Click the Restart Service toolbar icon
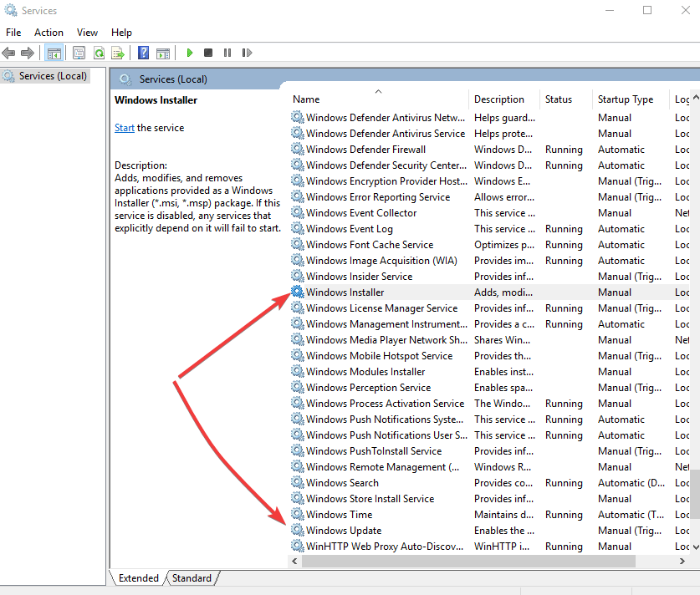The height and width of the screenshot is (595, 700). pos(247,53)
